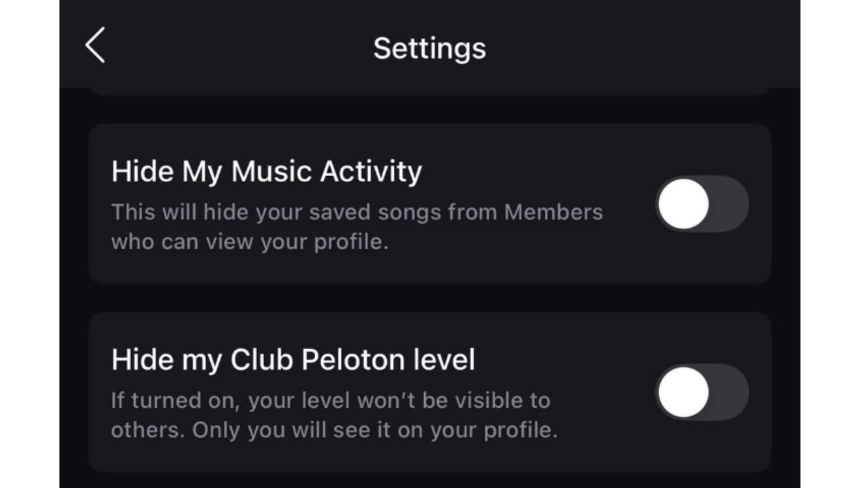Click the white knob of Club Peloton toggle
Viewport: 868px width, 488px height.
click(x=684, y=393)
